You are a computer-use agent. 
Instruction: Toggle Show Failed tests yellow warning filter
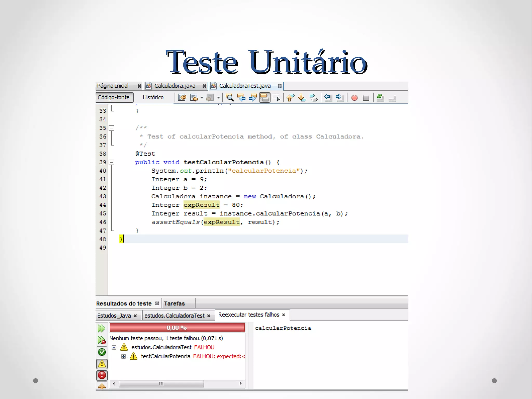click(102, 364)
